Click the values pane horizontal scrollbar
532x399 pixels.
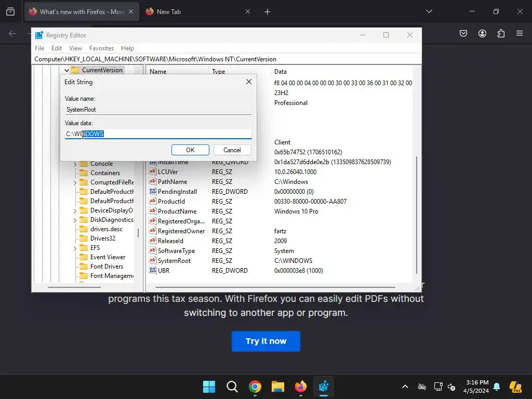click(275, 287)
